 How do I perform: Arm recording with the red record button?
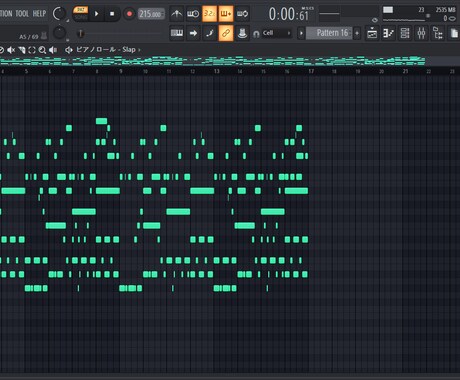(129, 14)
